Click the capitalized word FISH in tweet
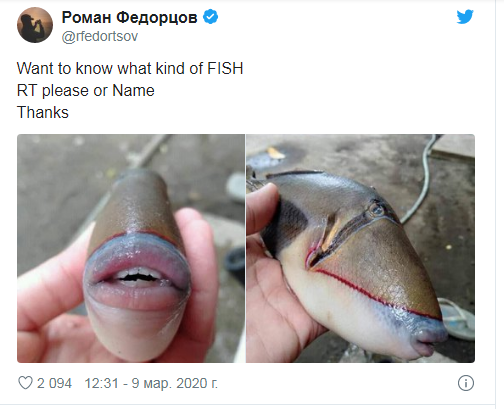This screenshot has width=504, height=409. (x=225, y=68)
